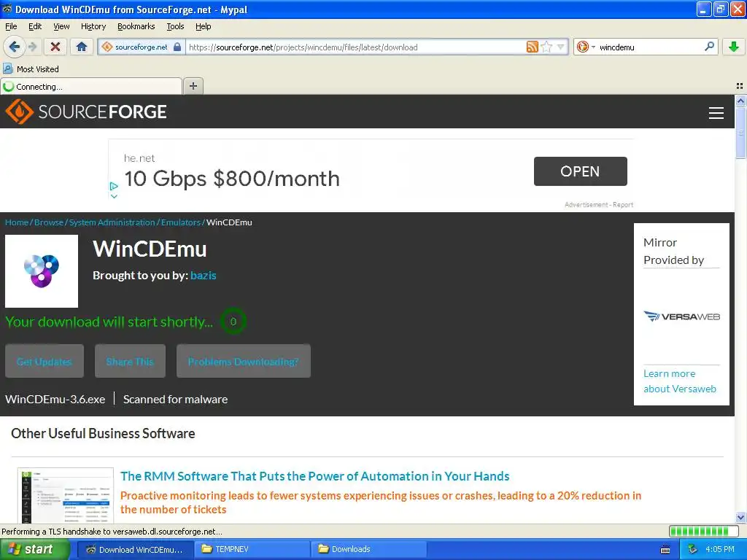Open the Most Visited bookmarks folder
This screenshot has width=747, height=560.
click(x=31, y=69)
